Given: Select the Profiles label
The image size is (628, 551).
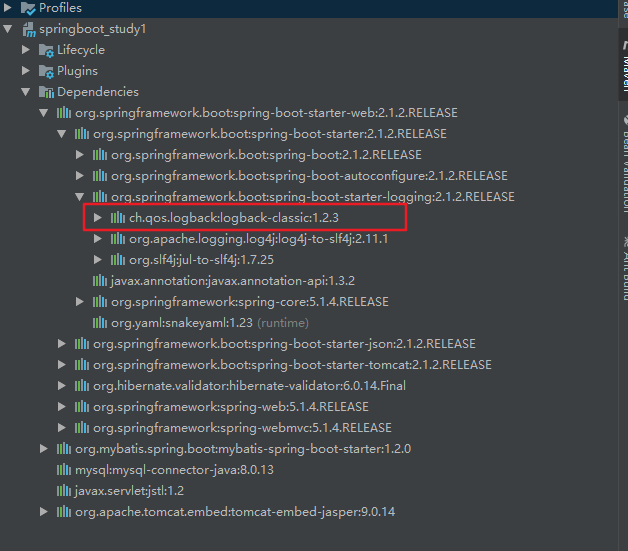Looking at the screenshot, I should pos(60,8).
